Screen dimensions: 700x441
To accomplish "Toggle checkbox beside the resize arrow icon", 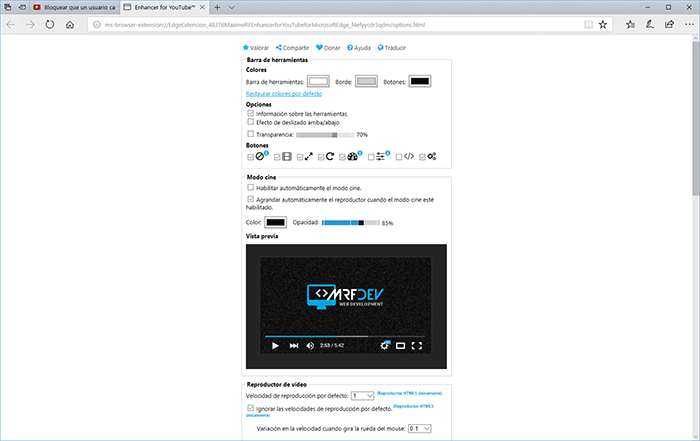I will pyautogui.click(x=300, y=157).
